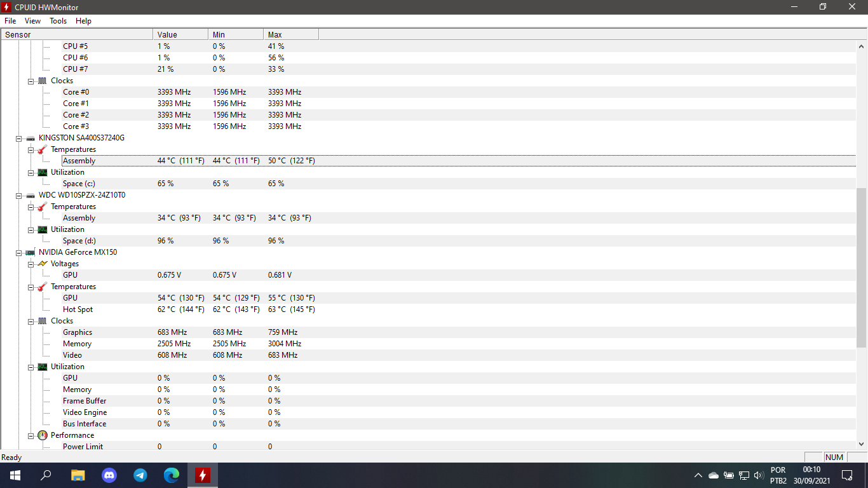Click the WDC Utilization graph icon

pyautogui.click(x=42, y=229)
